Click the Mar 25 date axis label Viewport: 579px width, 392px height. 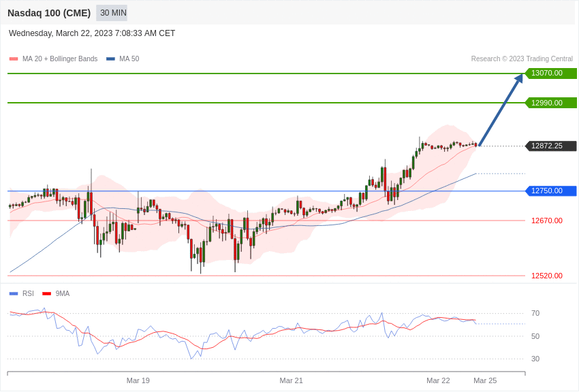(485, 380)
